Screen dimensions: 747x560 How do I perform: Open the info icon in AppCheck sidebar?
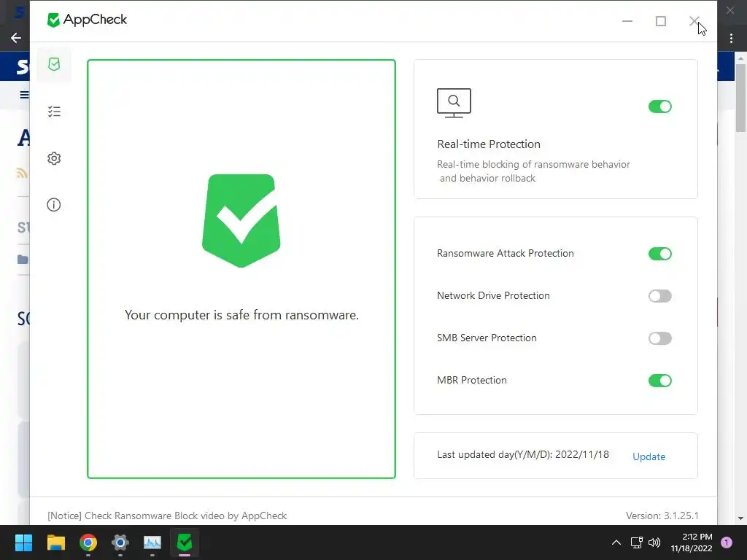point(54,205)
